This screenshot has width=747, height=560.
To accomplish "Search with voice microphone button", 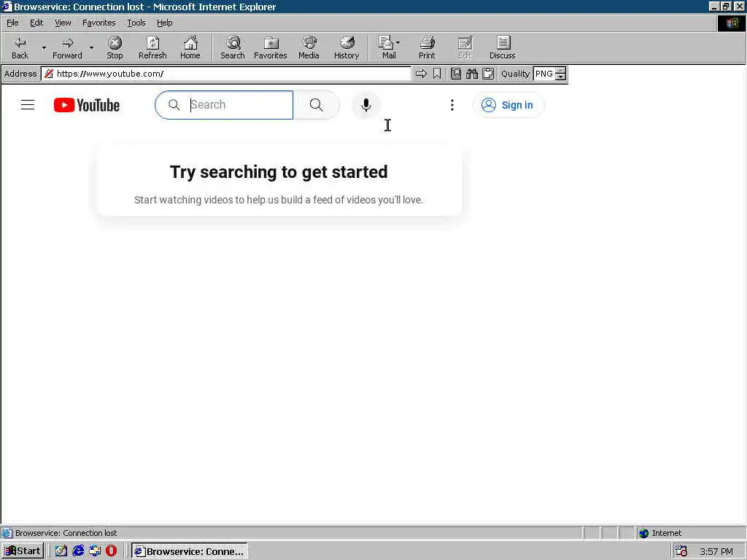I will click(x=366, y=105).
